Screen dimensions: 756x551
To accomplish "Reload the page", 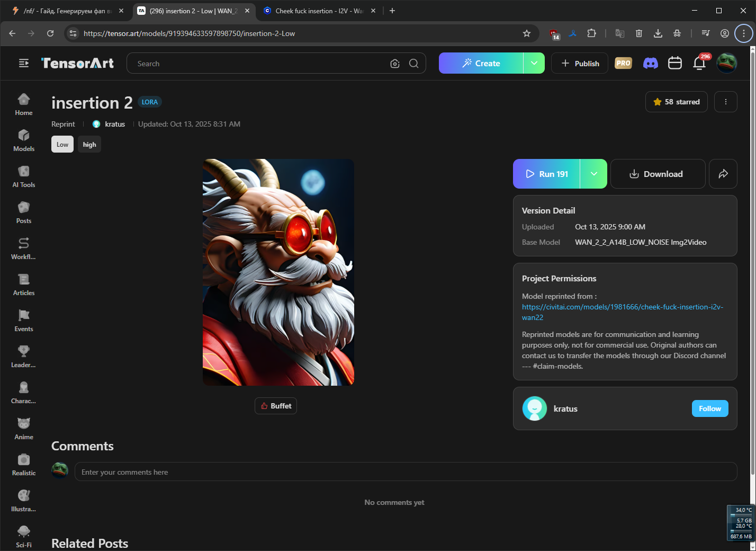I will (50, 33).
